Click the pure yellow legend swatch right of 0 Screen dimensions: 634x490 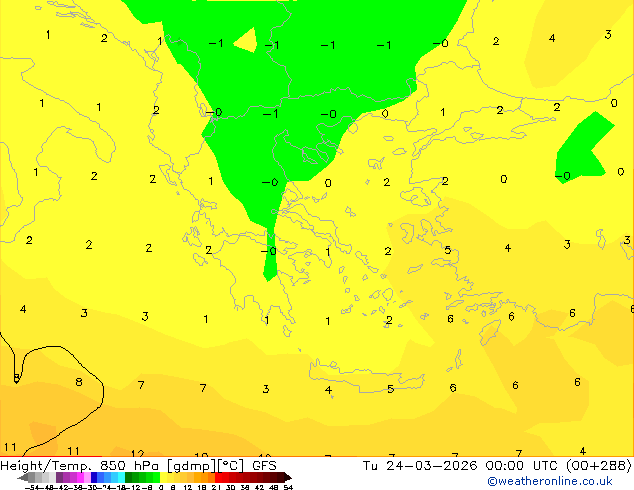(163, 477)
